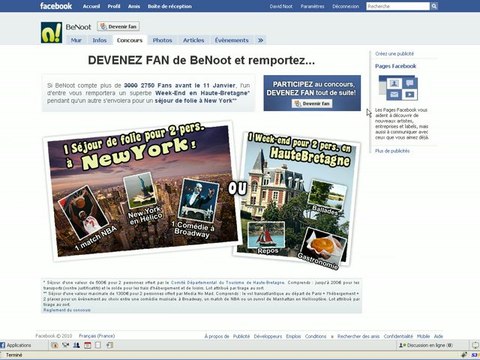Viewport: 480px width, 360px height.
Task: Click the New York en Hélico photo
Action: tap(139, 191)
